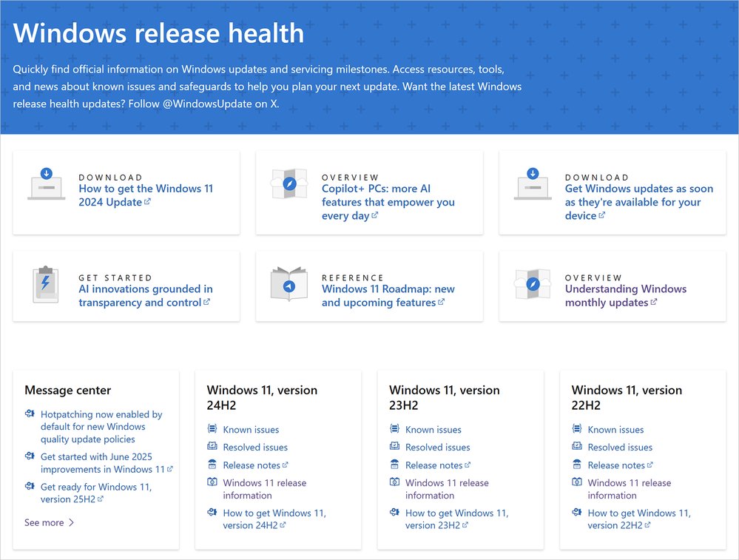Open Get Windows updates as soon as available link

638,202
